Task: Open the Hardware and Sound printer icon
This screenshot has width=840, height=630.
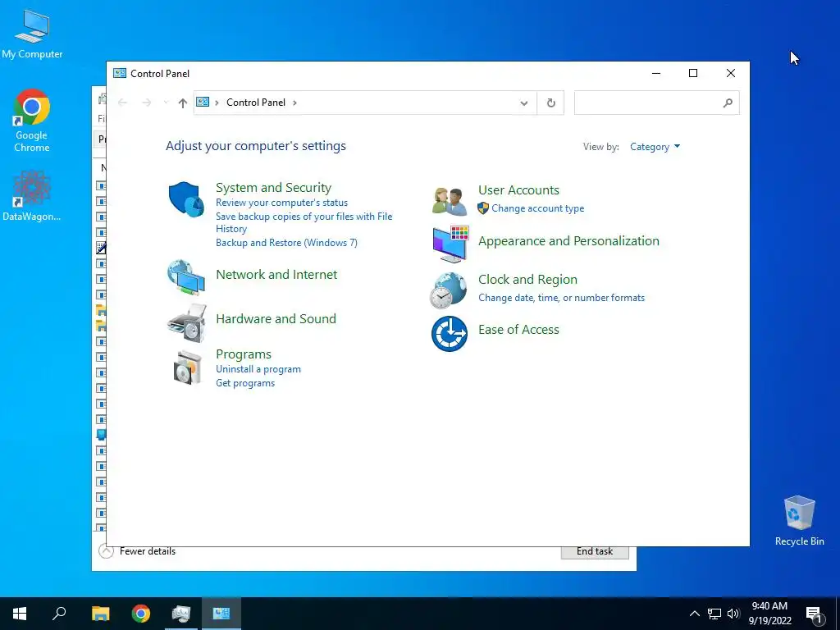Action: pos(186,323)
